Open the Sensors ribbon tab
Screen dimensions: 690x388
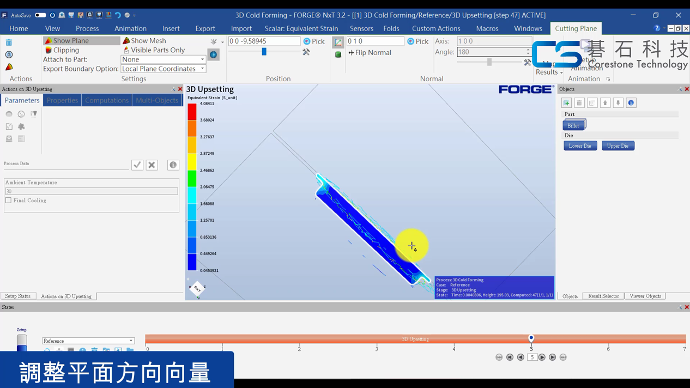point(361,28)
